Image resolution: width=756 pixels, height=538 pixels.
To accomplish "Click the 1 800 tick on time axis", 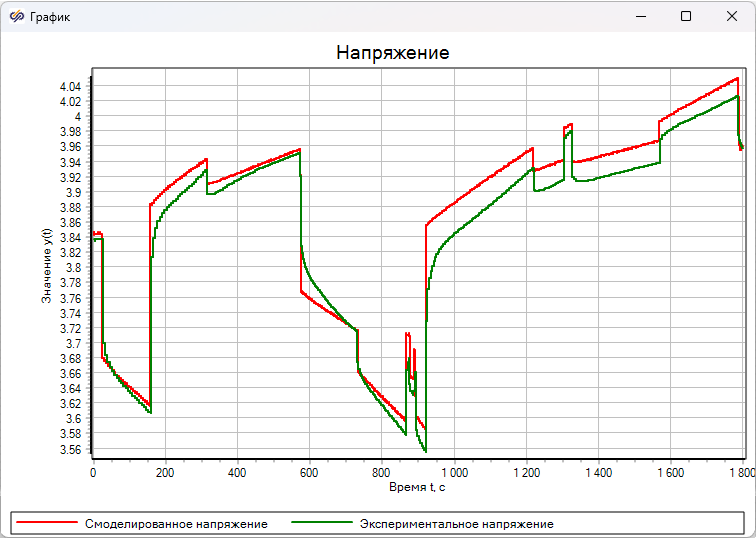I will (x=739, y=471).
